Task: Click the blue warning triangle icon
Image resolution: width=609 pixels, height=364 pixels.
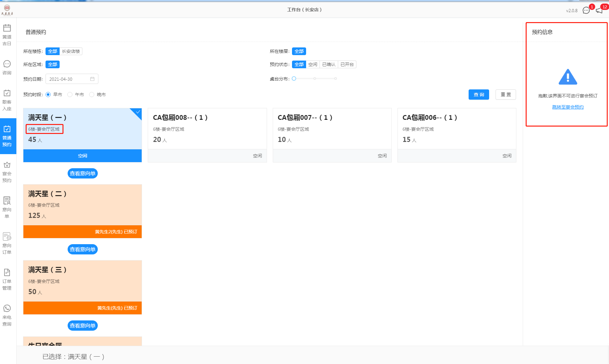Action: point(568,77)
